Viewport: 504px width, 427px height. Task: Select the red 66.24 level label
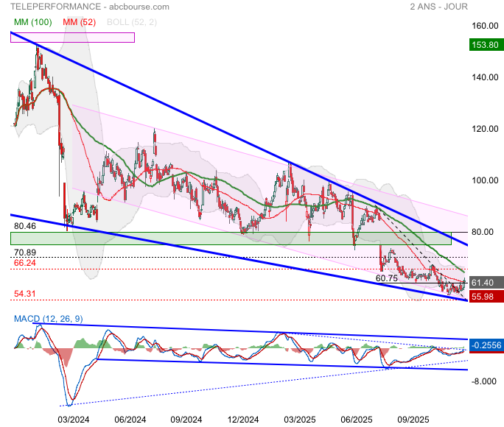click(x=25, y=262)
